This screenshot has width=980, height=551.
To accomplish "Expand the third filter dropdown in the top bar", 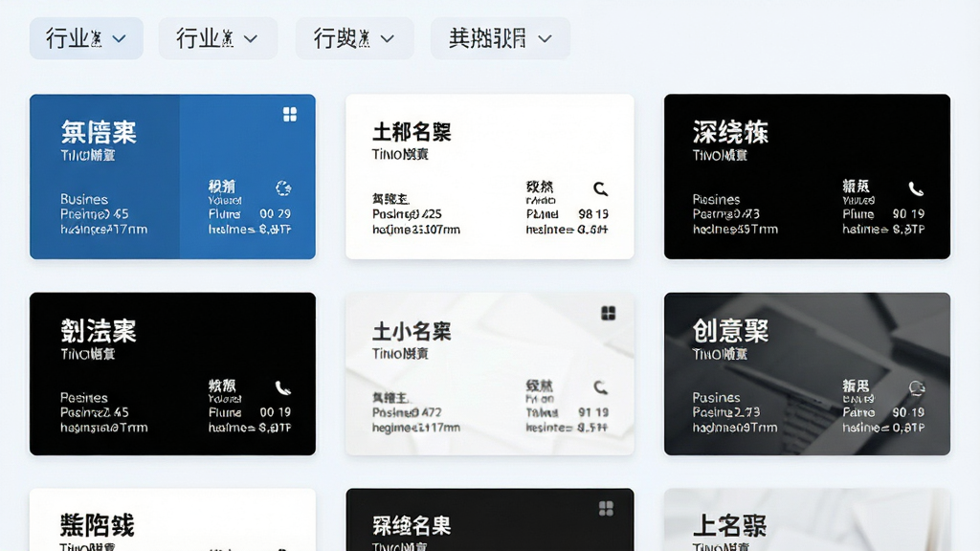I will (354, 38).
